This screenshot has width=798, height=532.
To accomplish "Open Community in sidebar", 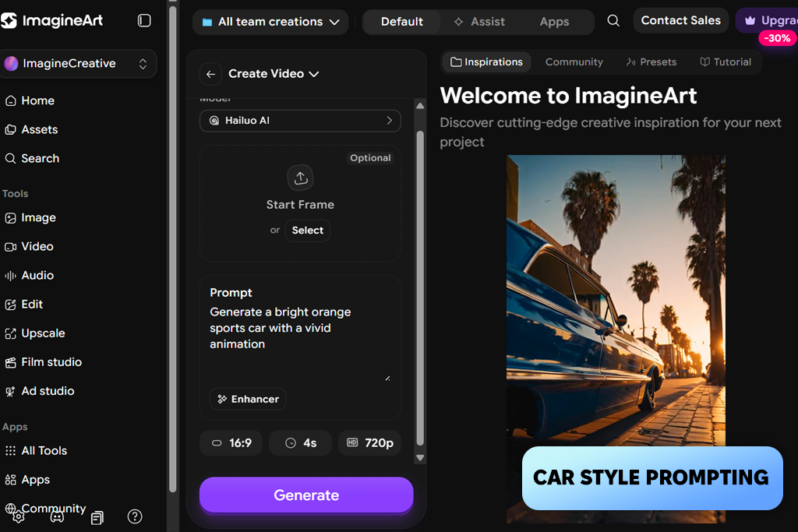I will coord(54,508).
